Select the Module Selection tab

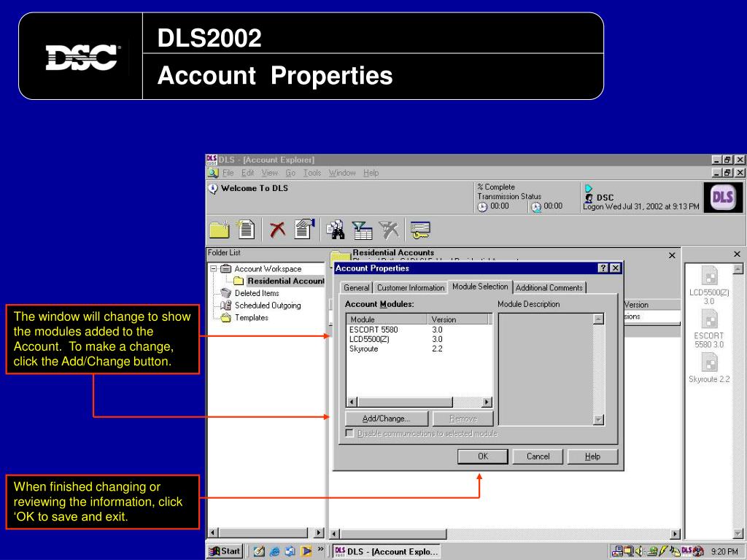[480, 286]
